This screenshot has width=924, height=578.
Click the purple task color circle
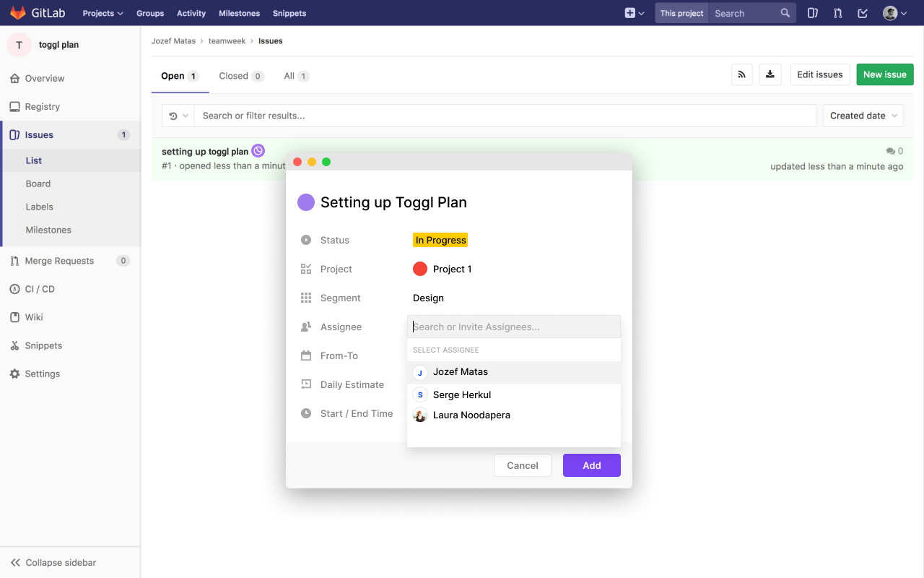pyautogui.click(x=306, y=202)
